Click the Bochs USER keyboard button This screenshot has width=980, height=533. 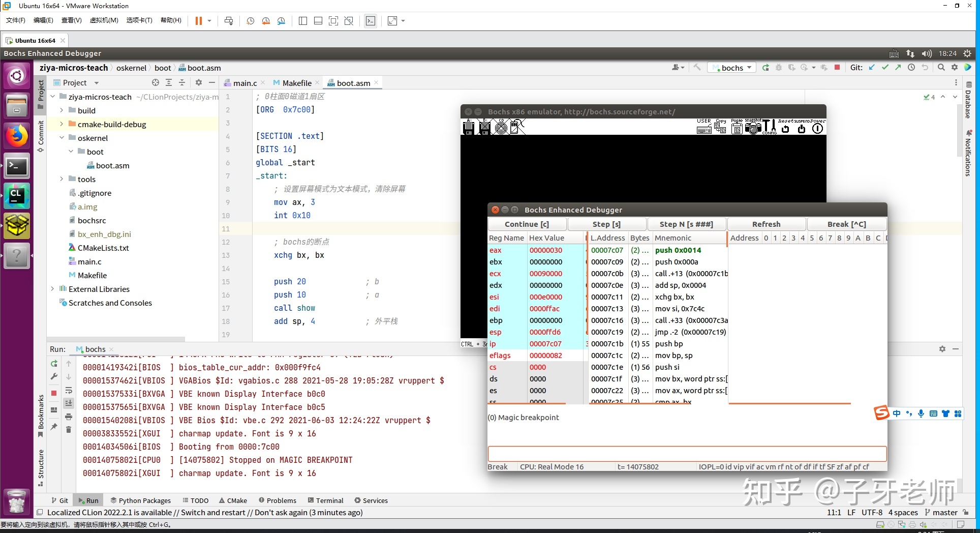coord(704,127)
